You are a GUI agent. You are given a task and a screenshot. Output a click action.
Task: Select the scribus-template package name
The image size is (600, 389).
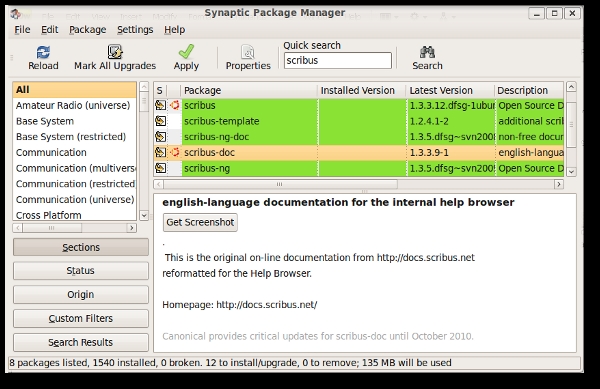coord(222,121)
